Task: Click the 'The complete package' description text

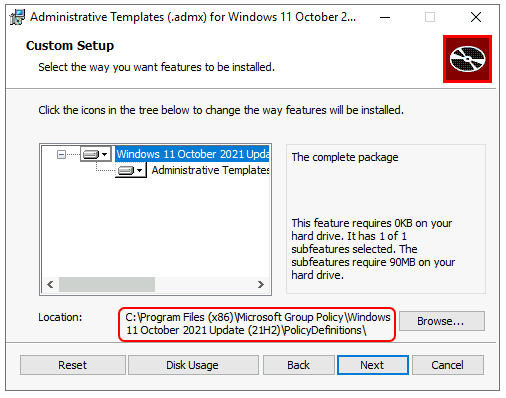Action: tap(345, 157)
